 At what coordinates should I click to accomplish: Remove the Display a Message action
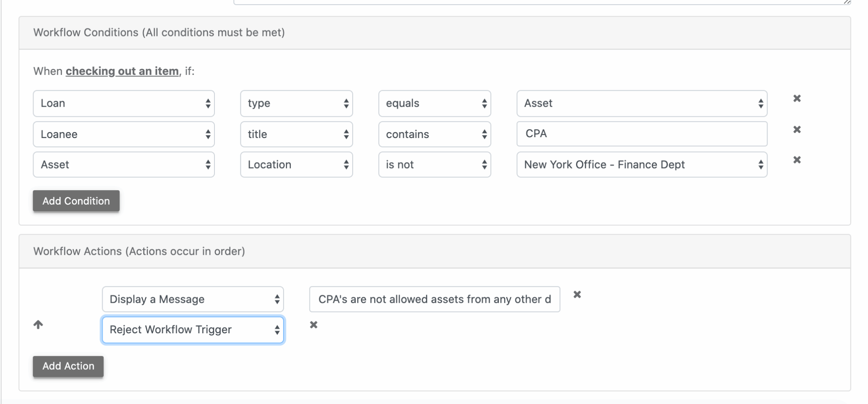point(577,294)
